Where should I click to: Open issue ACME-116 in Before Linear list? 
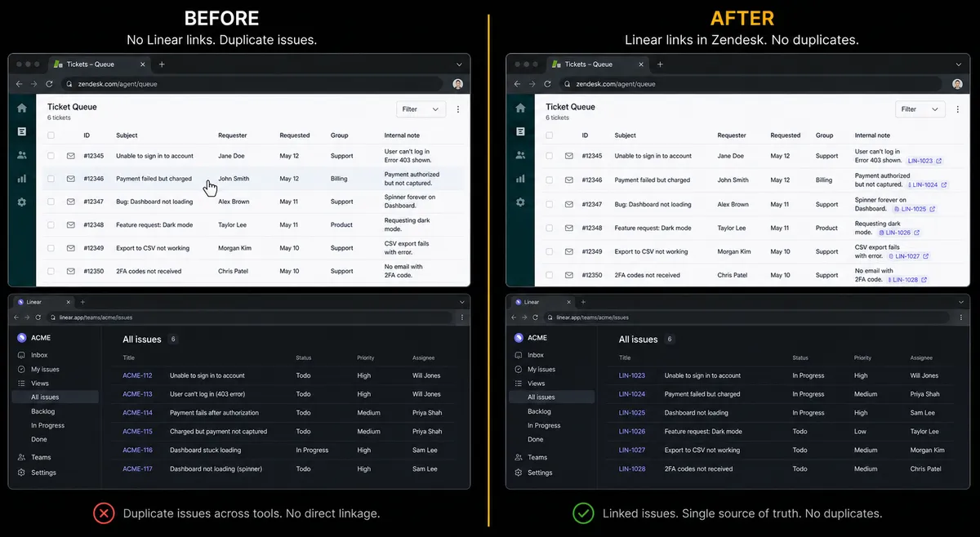coord(137,450)
